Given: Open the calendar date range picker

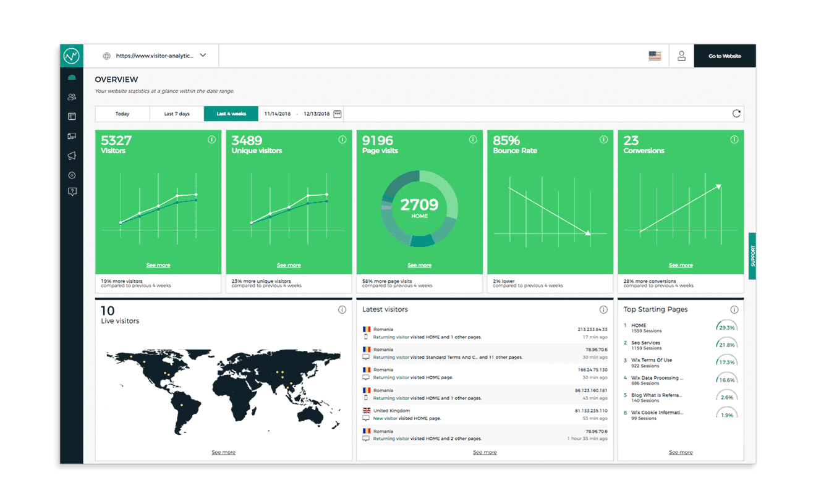Looking at the screenshot, I should pyautogui.click(x=336, y=114).
